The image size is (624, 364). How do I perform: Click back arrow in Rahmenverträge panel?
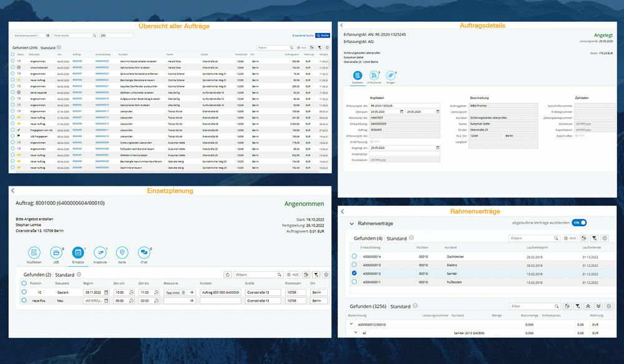tap(342, 212)
